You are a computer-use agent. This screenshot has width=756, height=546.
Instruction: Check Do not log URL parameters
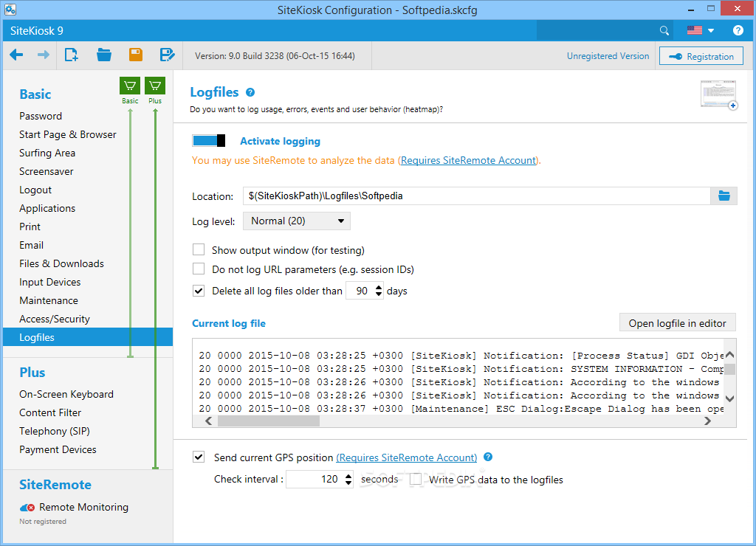click(x=198, y=269)
